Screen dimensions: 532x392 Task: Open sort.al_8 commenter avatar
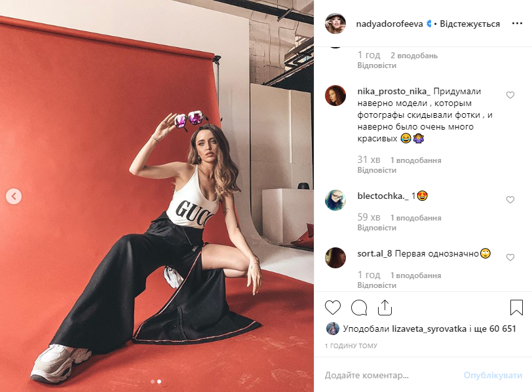[x=335, y=257]
